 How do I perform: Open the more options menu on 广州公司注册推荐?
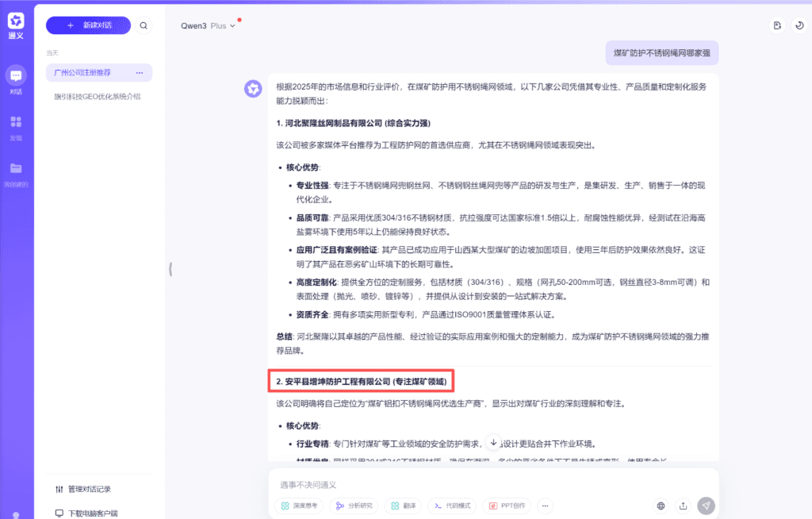pos(140,72)
